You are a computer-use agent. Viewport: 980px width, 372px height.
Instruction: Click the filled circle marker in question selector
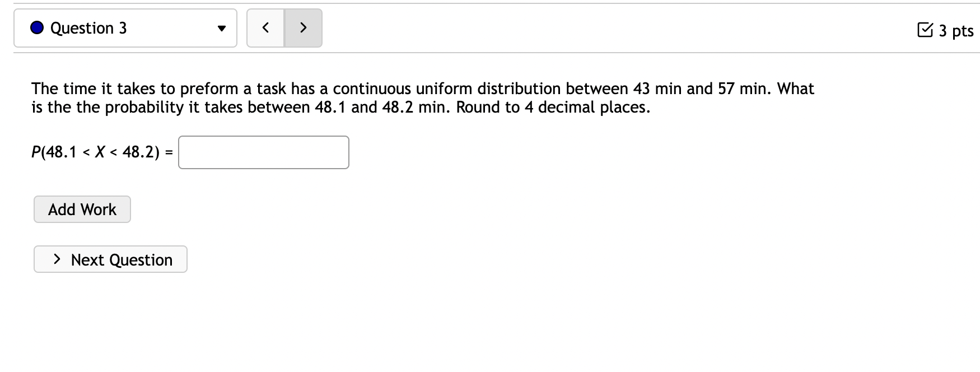[36, 28]
